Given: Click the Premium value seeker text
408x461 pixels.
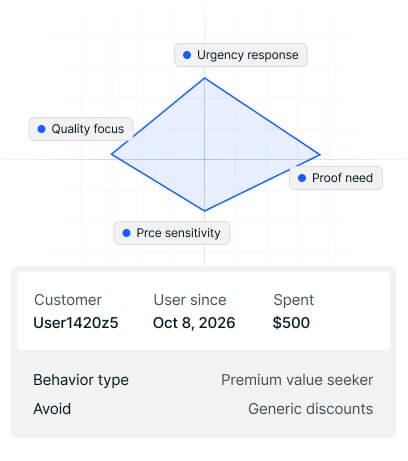Looking at the screenshot, I should (x=297, y=380).
